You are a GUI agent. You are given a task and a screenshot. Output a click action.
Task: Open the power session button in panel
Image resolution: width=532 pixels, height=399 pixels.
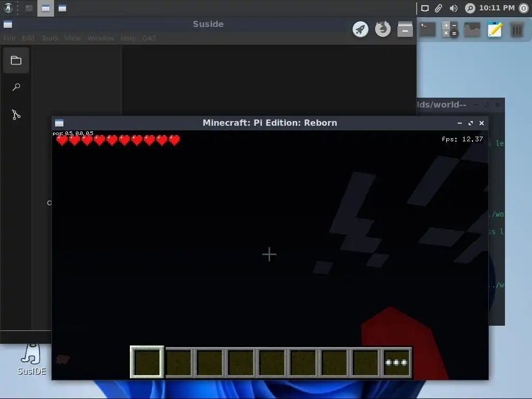point(524,8)
